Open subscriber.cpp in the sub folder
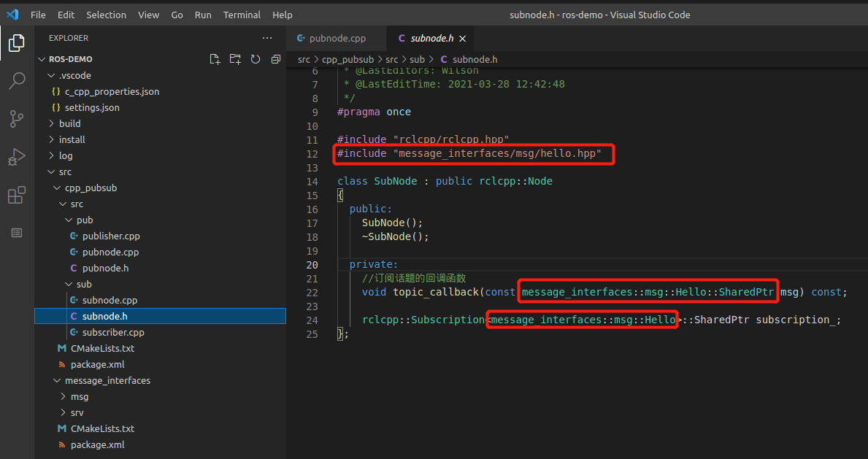 (x=160, y=332)
